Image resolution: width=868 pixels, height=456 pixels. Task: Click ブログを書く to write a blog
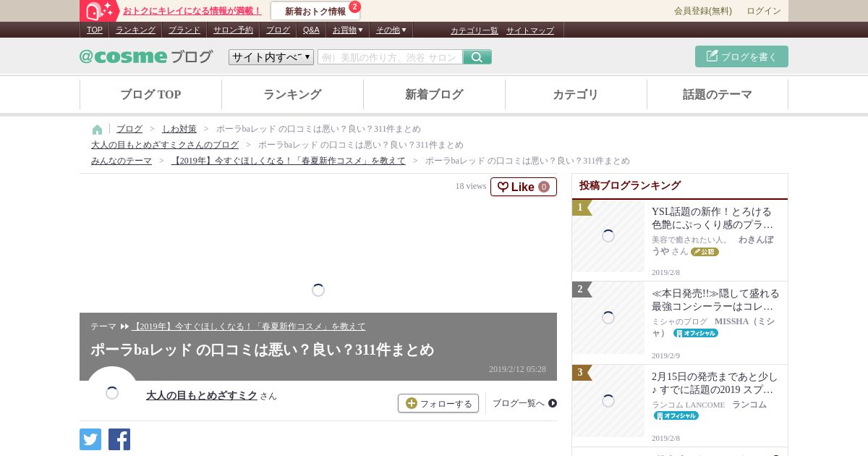741,56
